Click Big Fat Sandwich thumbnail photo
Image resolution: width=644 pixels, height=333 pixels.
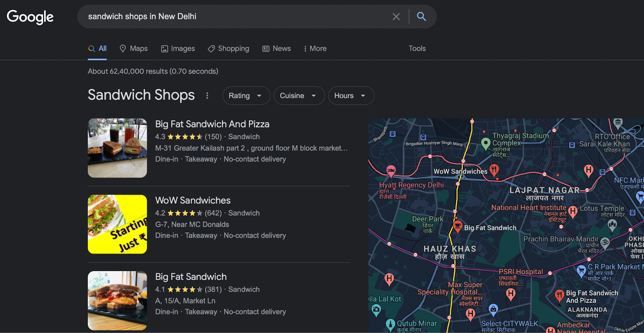118,300
